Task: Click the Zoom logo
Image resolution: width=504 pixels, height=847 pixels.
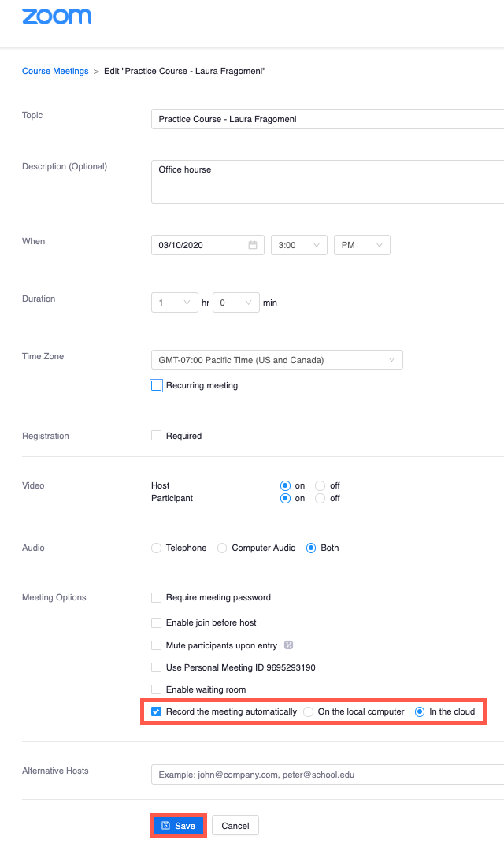Action: [57, 17]
